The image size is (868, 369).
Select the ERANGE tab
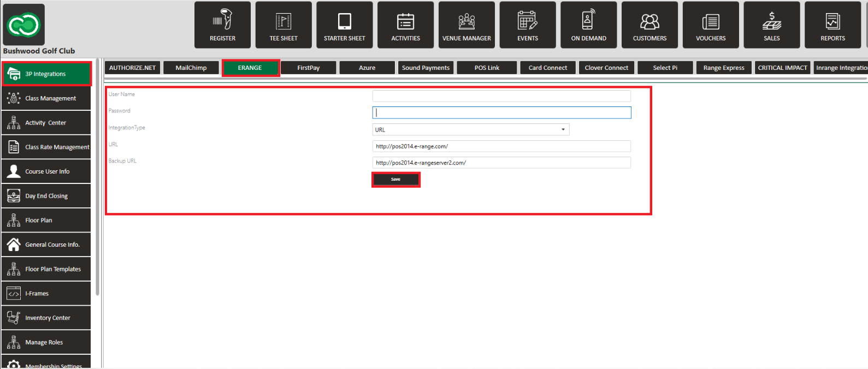tap(250, 68)
